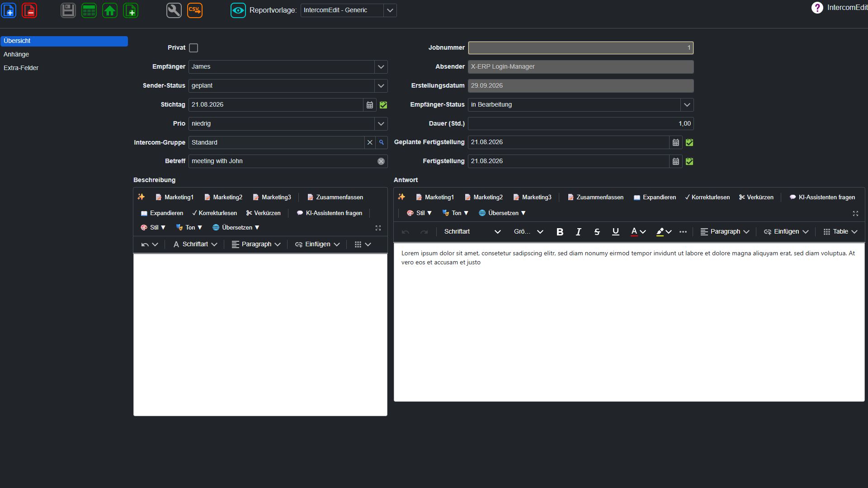868x488 pixels.
Task: Open calendar for Geplante Fertigstellung
Action: coord(676,142)
